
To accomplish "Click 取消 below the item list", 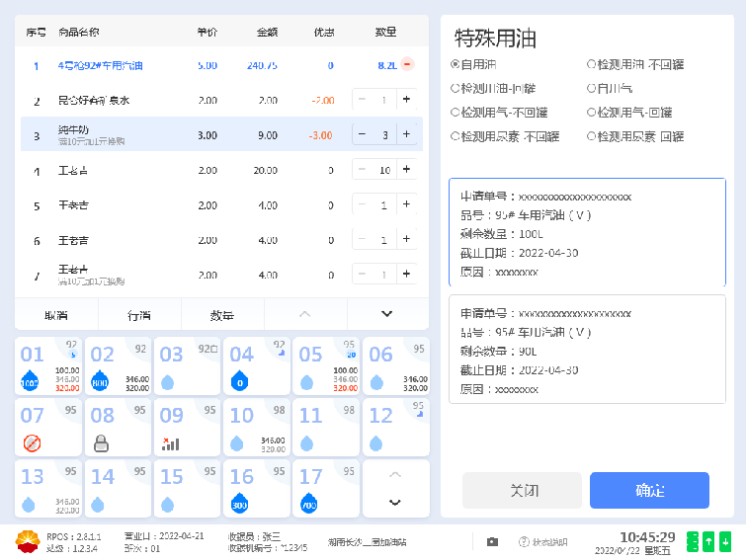I will click(x=56, y=314).
